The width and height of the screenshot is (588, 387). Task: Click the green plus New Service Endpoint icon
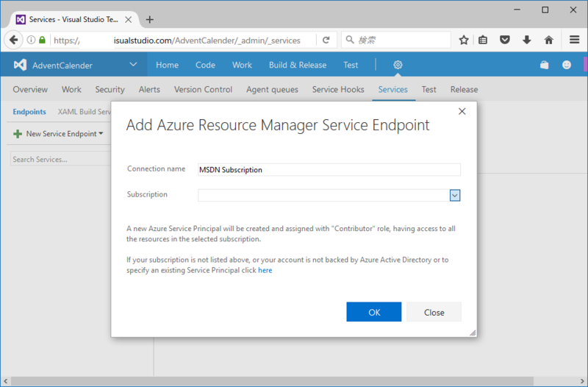[17, 134]
